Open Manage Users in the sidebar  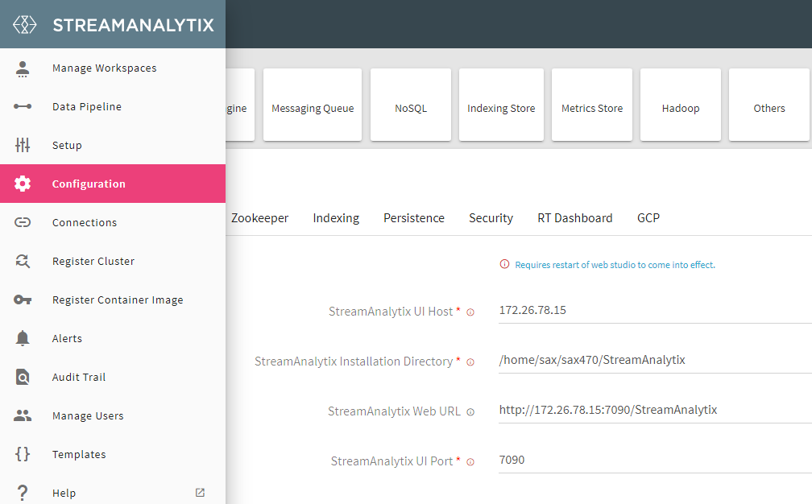pyautogui.click(x=113, y=415)
